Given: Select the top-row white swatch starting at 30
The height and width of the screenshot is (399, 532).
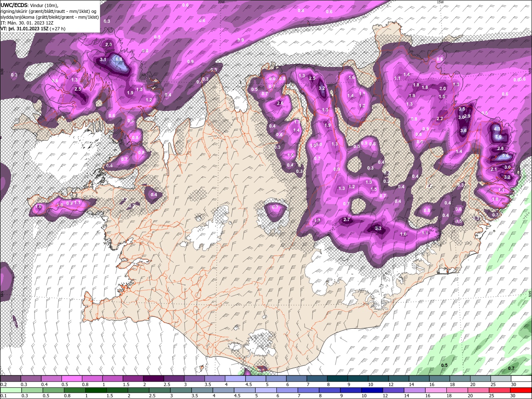Looking at the screenshot, I should tap(521, 379).
